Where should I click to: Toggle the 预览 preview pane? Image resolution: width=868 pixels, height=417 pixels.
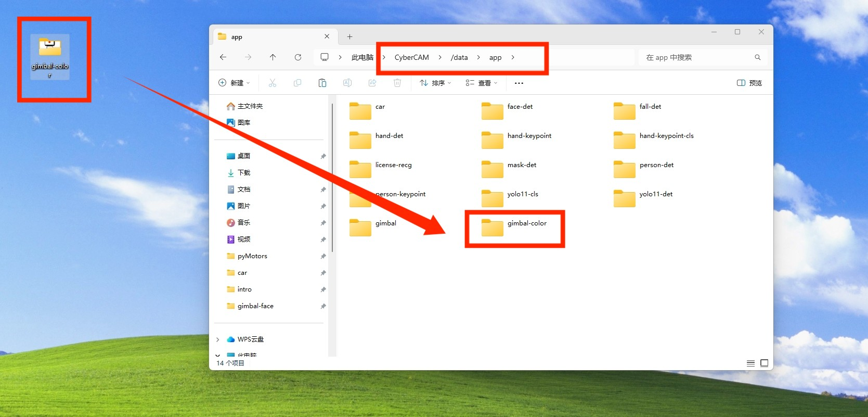pos(749,83)
